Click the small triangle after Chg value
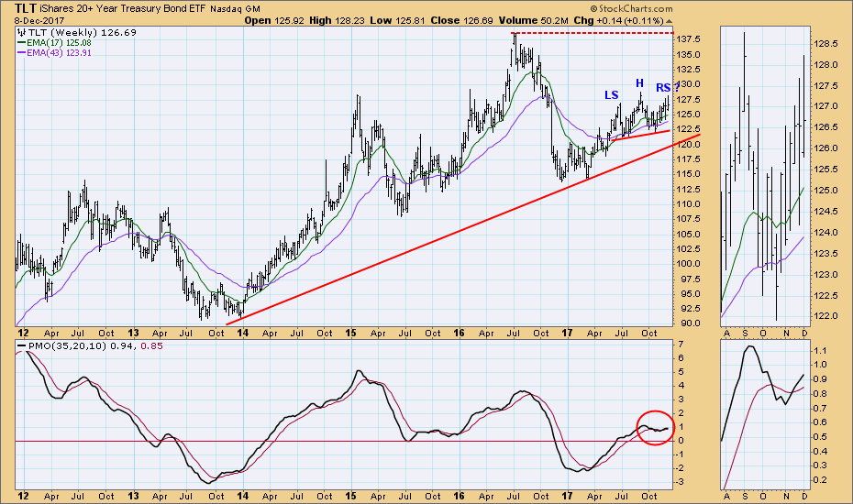853x504 pixels. coord(669,21)
